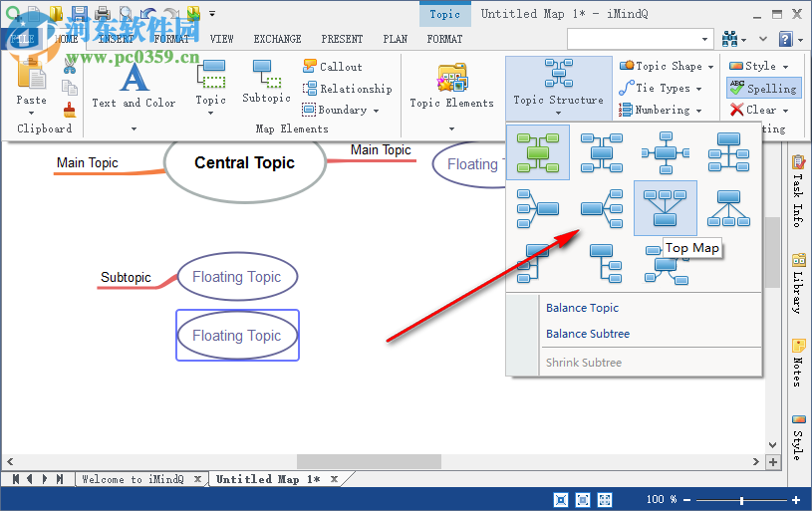Click the first fit-view icon in the status bar
The width and height of the screenshot is (812, 511).
(561, 500)
